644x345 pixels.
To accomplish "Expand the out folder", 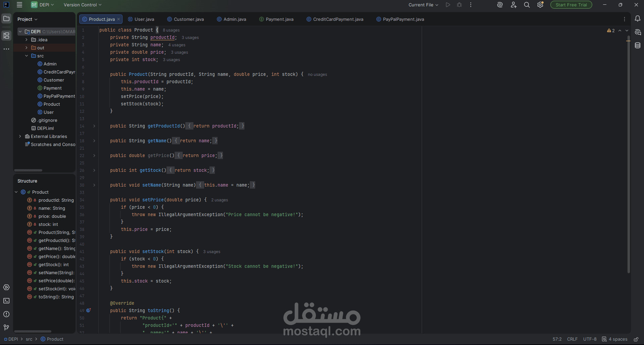I will pyautogui.click(x=27, y=48).
